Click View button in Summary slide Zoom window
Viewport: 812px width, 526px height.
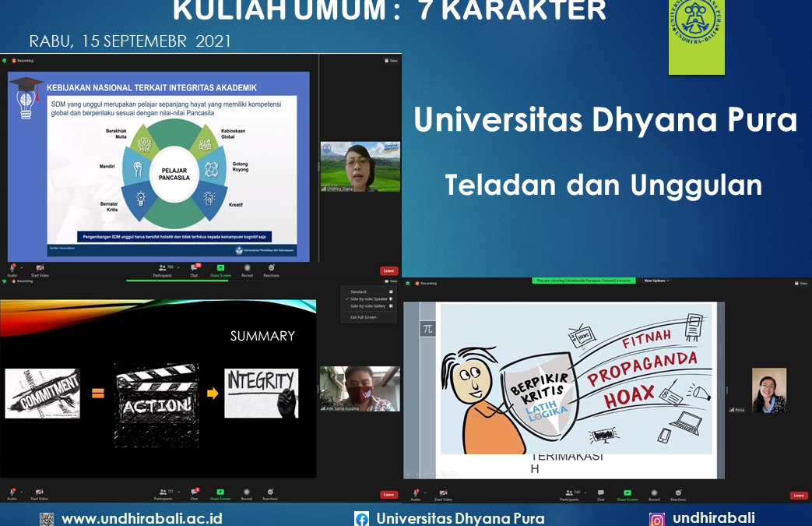coord(392,281)
